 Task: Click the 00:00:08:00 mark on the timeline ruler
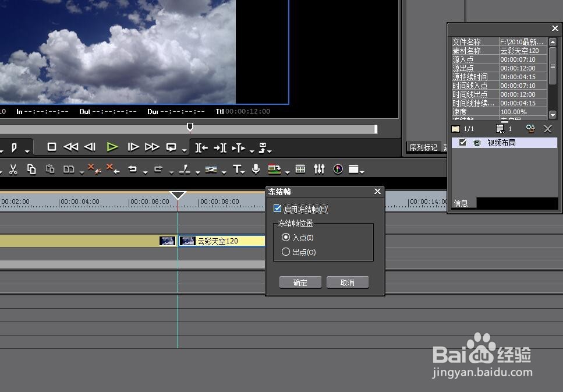[x=219, y=202]
